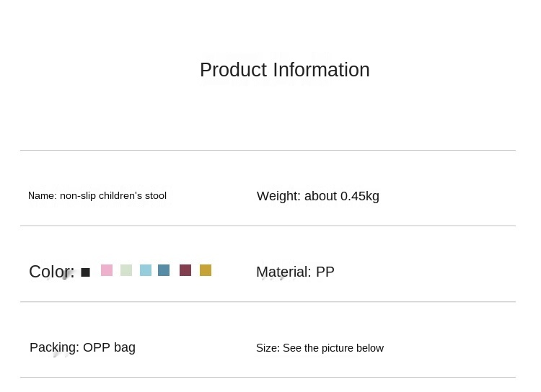Pick the mustard yellow color swatch

click(x=206, y=270)
